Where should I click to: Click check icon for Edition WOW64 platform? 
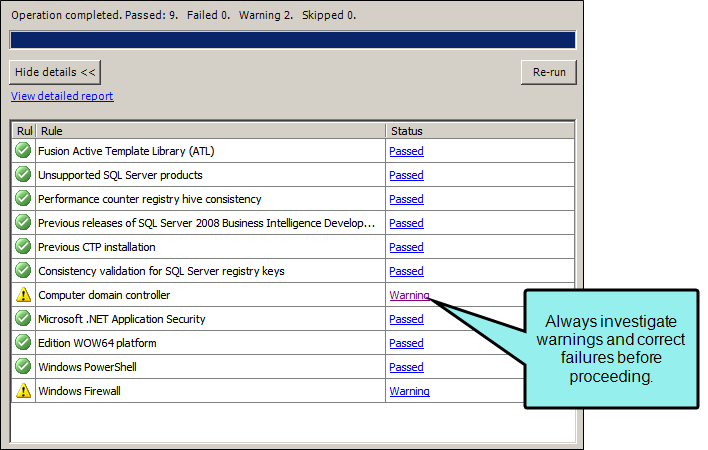(23, 343)
